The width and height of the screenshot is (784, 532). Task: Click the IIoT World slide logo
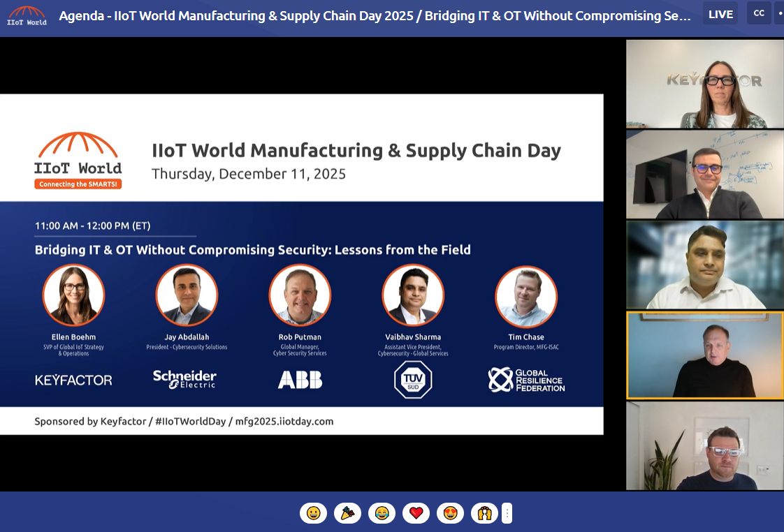click(x=78, y=161)
